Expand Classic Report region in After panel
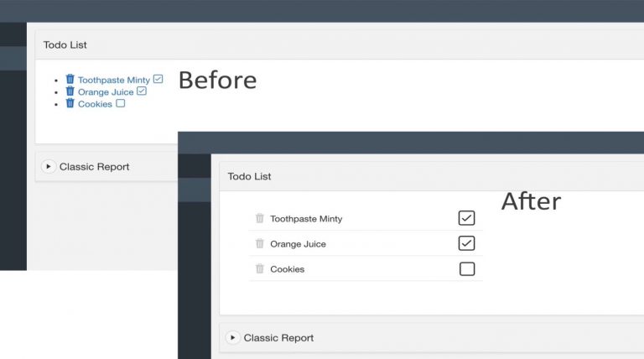The height and width of the screenshot is (359, 644). 232,338
